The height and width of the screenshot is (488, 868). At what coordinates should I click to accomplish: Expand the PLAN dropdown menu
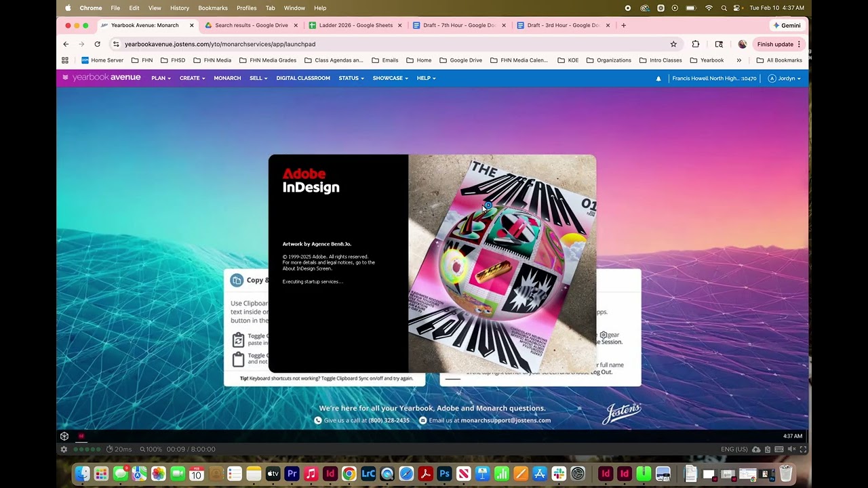click(x=161, y=79)
